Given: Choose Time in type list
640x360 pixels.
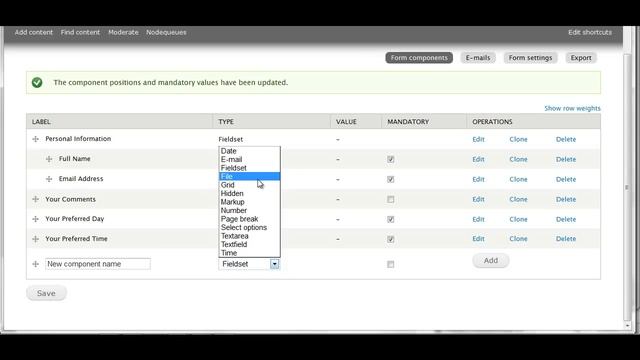Looking at the screenshot, I should pos(249,253).
